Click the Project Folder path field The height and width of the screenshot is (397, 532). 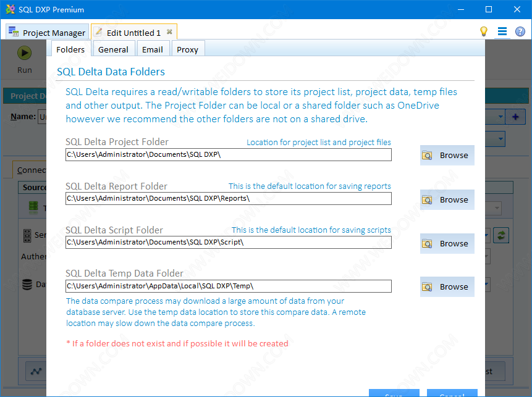point(228,155)
